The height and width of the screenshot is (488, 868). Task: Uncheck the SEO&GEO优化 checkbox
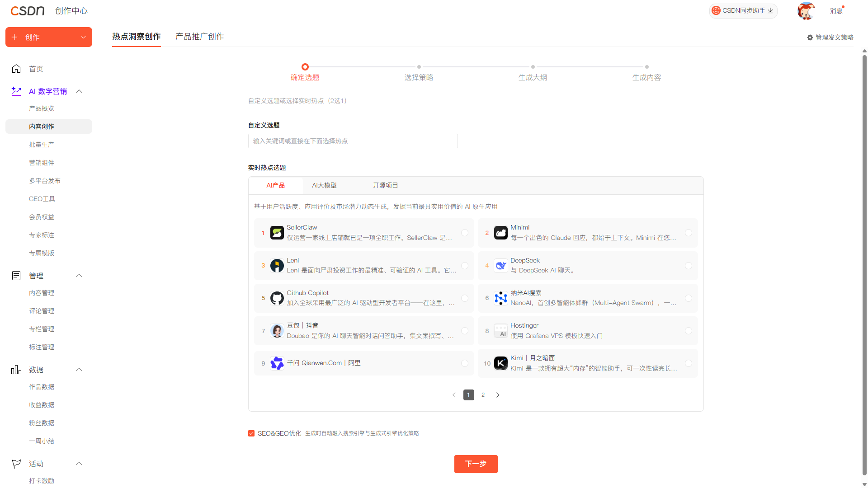coord(251,433)
